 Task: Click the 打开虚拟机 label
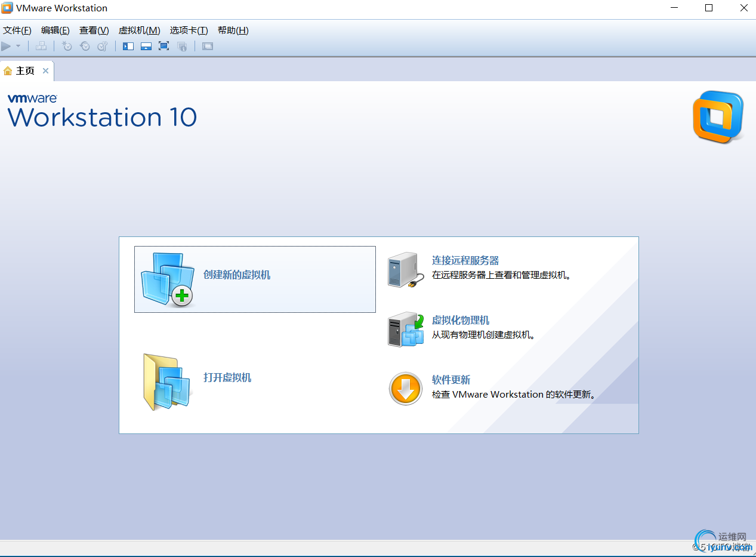[x=227, y=377]
